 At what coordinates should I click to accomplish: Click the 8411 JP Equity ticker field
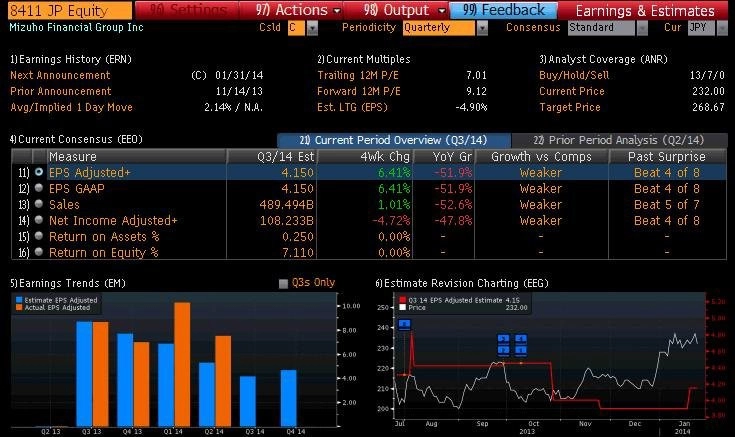point(70,10)
